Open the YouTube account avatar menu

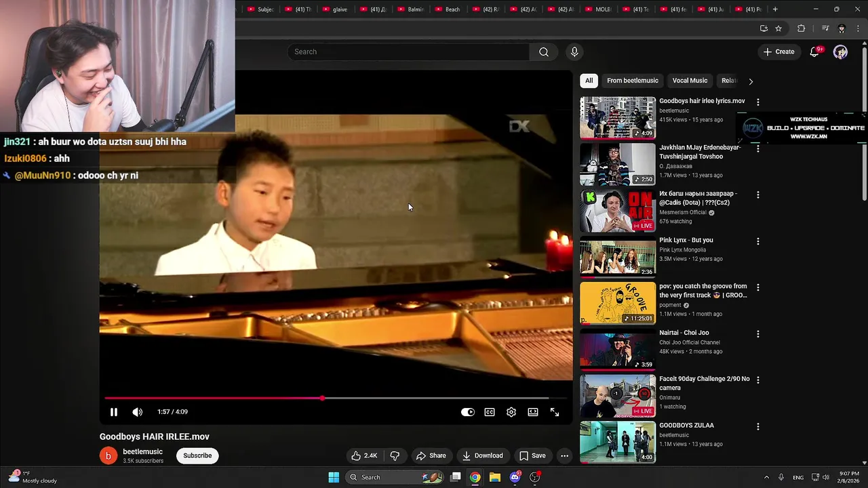840,52
